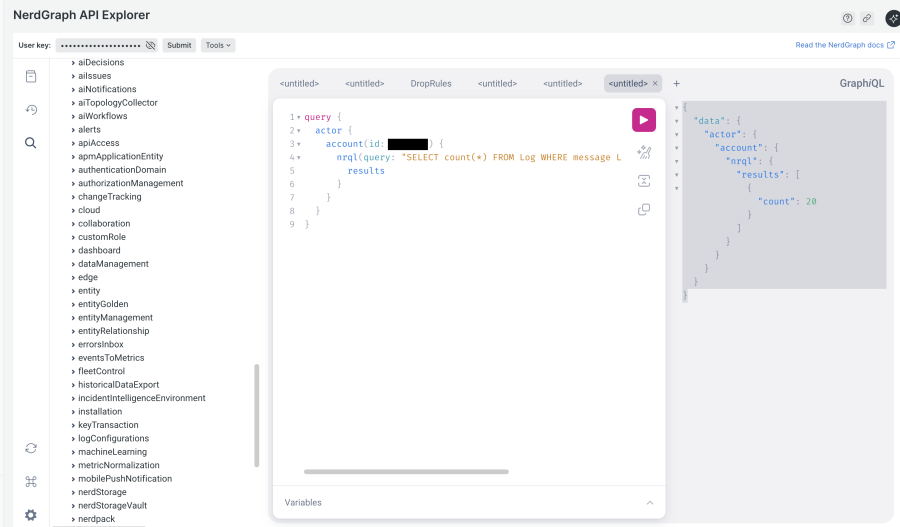Toggle user key visibility eye icon
900x527 pixels.
(150, 45)
